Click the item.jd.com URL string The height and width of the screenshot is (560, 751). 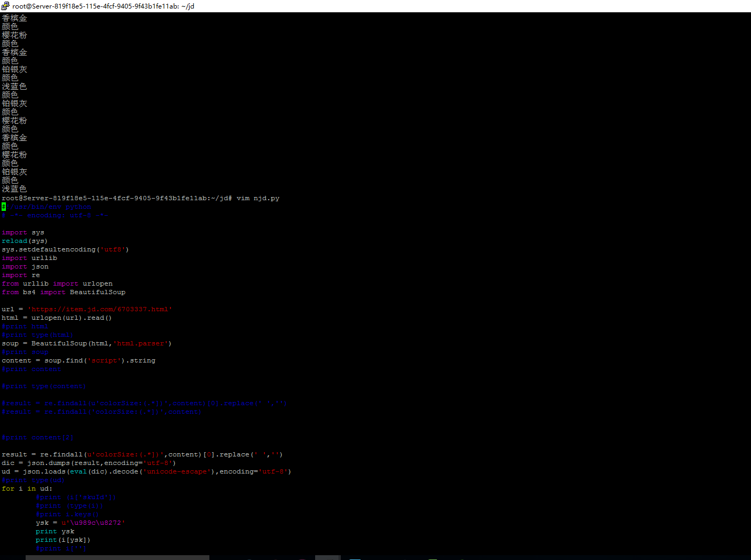point(100,310)
